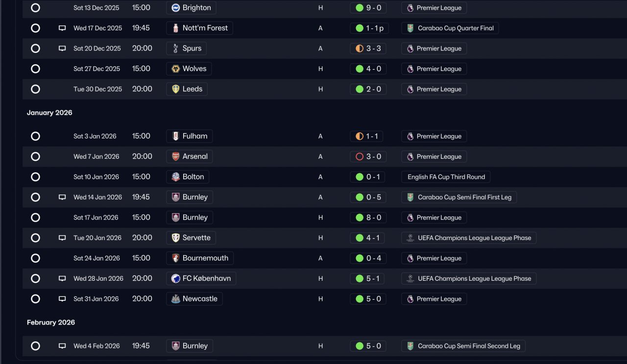
Task: Click the Newcastle club badge
Action: tap(176, 299)
